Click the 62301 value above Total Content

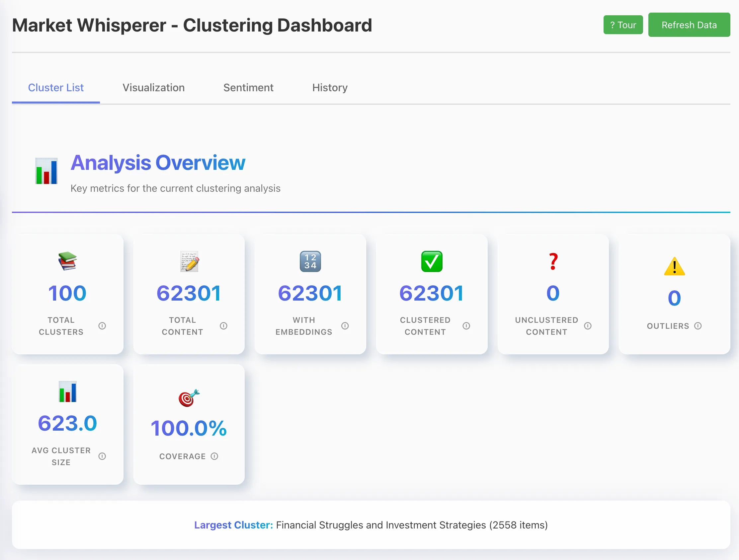(189, 293)
